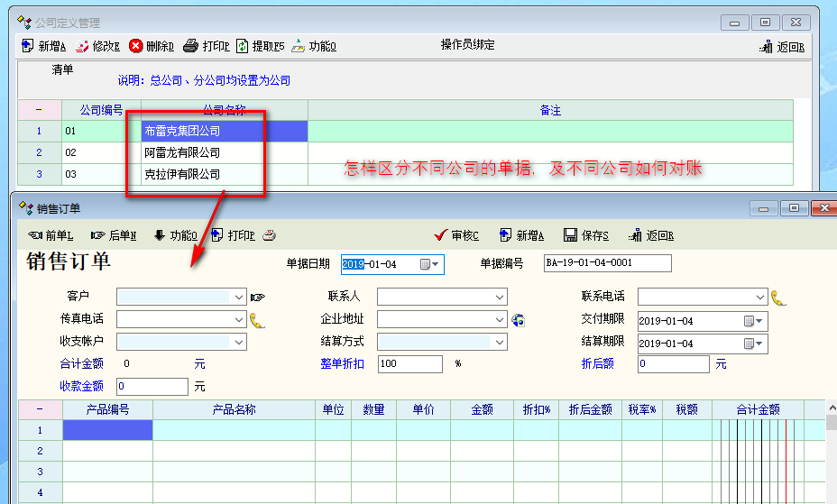Click the 修改 edit icon
This screenshot has width=837, height=504.
(x=82, y=46)
